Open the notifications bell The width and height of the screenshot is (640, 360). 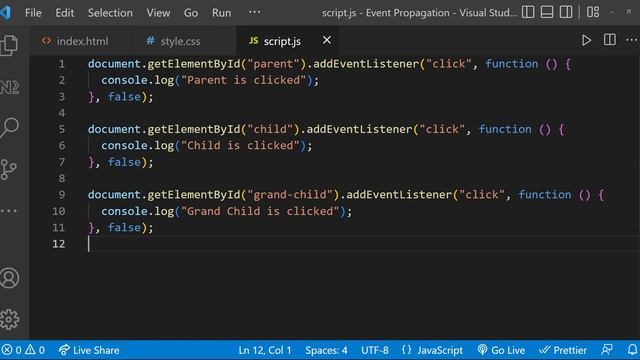pos(632,350)
